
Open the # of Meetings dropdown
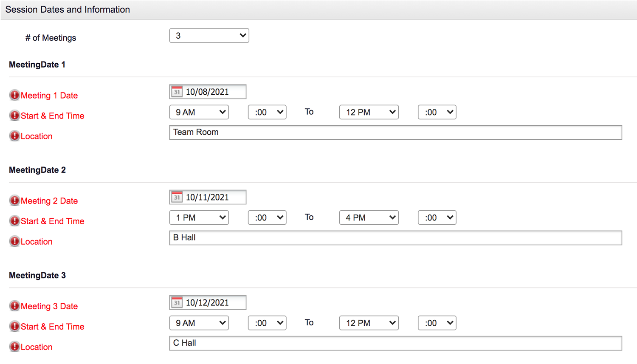[209, 36]
